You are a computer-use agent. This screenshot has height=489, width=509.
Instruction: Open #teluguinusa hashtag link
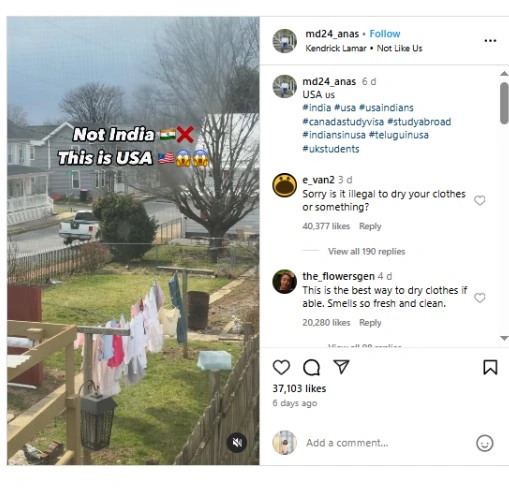pos(399,135)
